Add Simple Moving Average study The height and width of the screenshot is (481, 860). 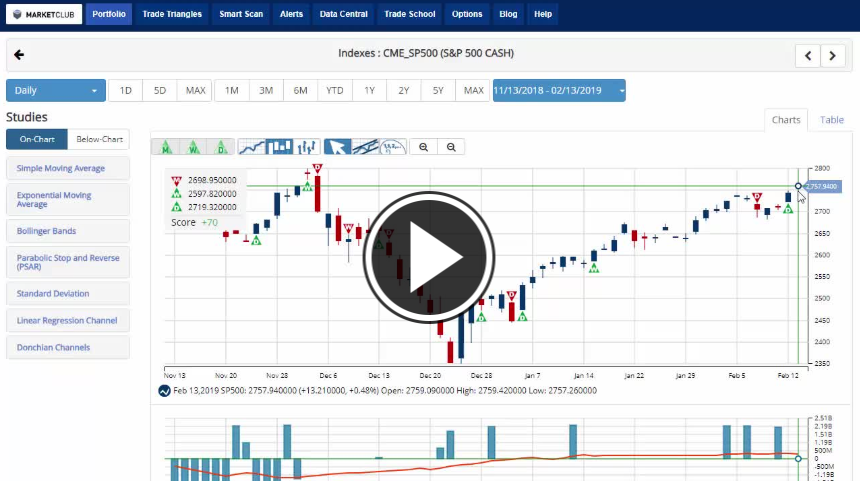click(x=68, y=168)
